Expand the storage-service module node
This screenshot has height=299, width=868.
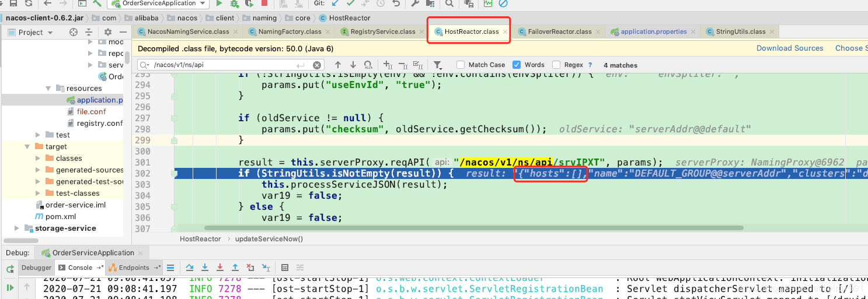click(17, 228)
